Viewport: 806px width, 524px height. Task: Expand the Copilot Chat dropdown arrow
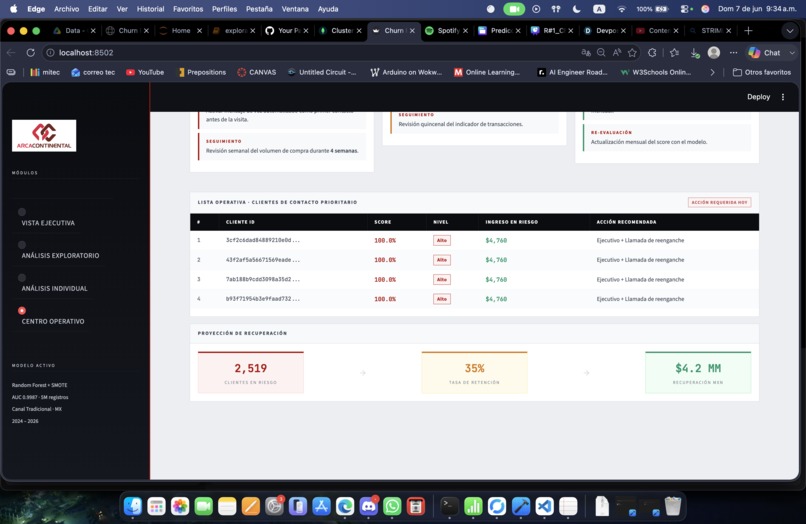pyautogui.click(x=792, y=52)
